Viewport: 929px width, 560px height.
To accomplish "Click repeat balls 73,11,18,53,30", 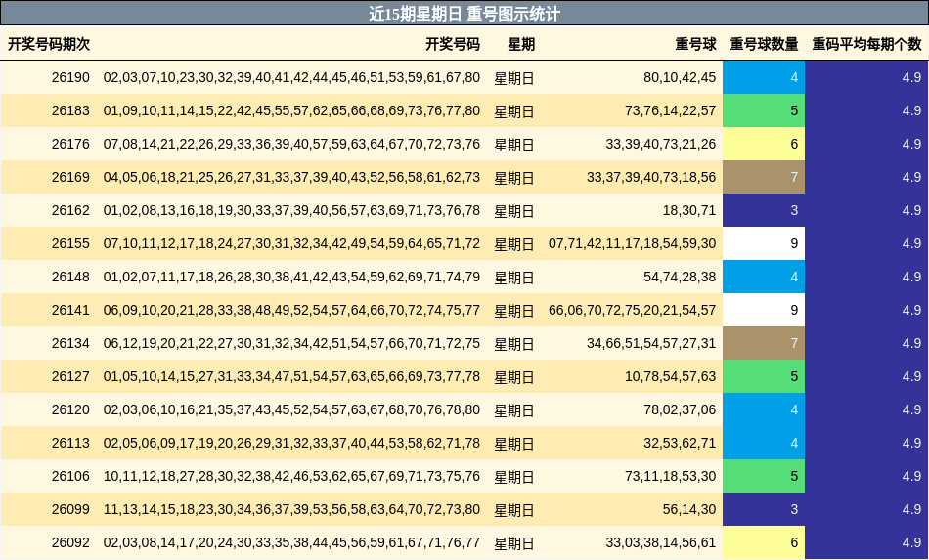I will point(670,476).
